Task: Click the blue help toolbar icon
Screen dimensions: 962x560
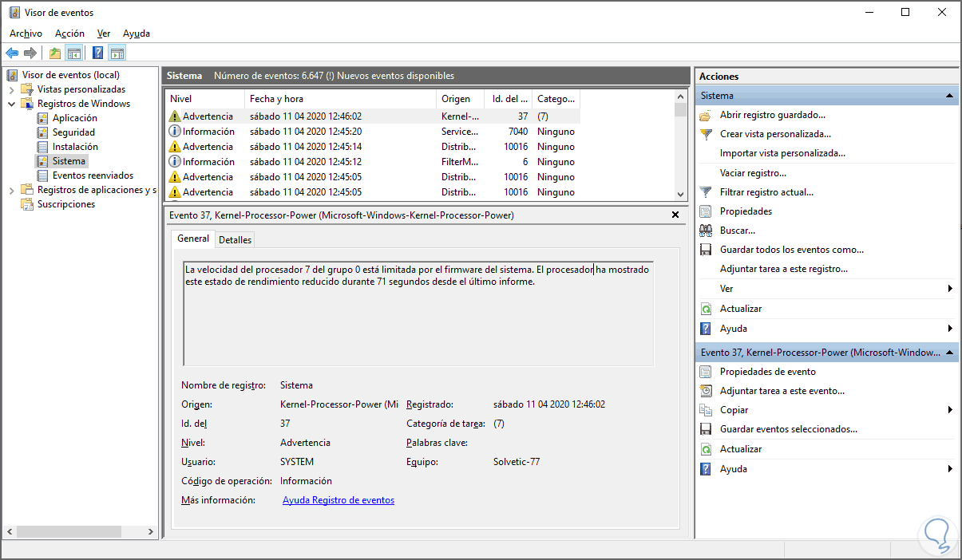Action: pyautogui.click(x=97, y=53)
